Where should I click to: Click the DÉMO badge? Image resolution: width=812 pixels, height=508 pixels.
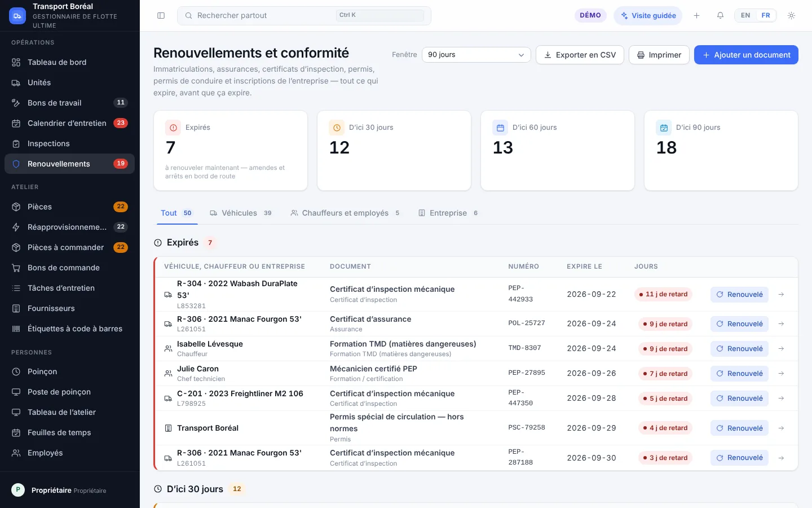(x=590, y=16)
